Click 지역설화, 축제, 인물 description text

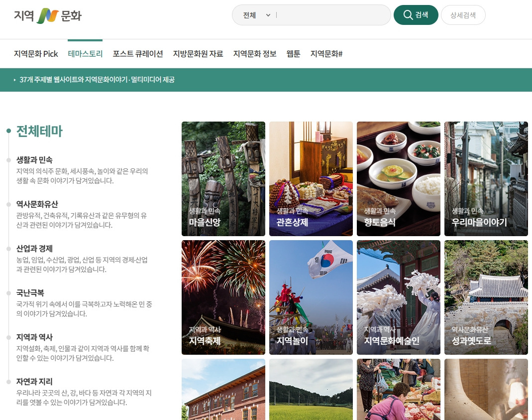[83, 353]
